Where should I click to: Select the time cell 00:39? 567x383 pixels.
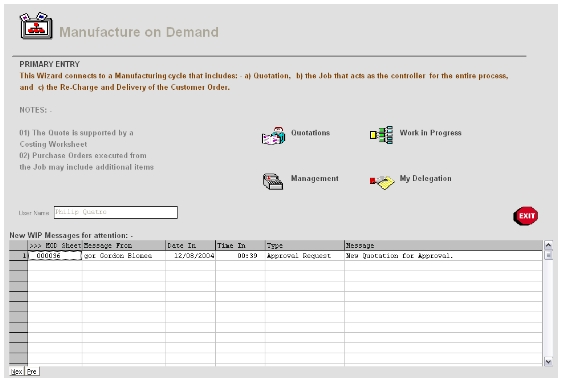click(x=240, y=256)
